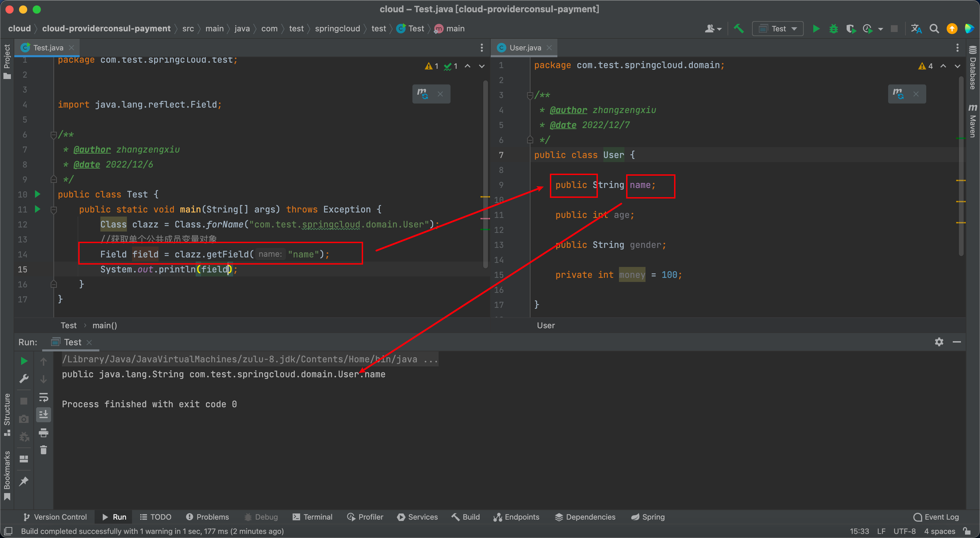Print the Run console output

43,432
